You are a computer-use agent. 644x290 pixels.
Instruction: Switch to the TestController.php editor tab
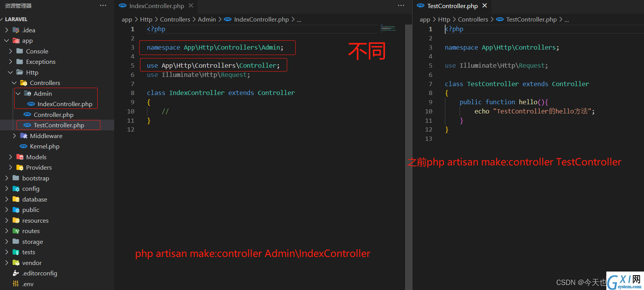[452, 6]
